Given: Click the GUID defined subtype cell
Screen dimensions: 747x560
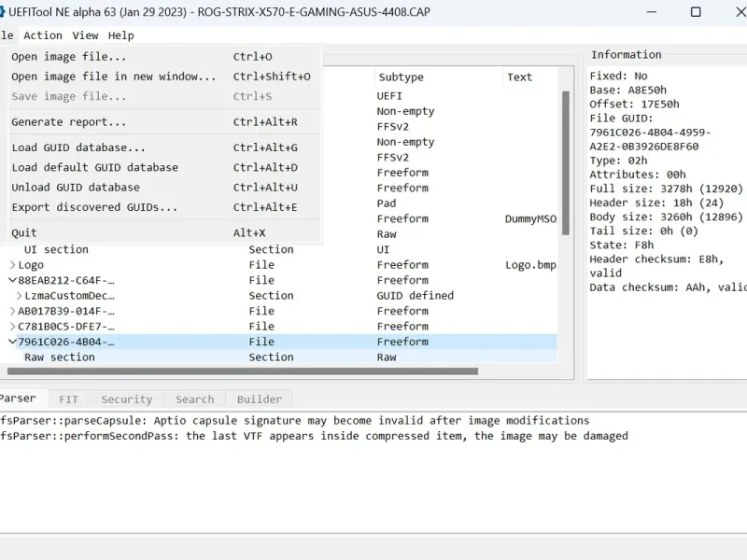Looking at the screenshot, I should pos(415,296).
